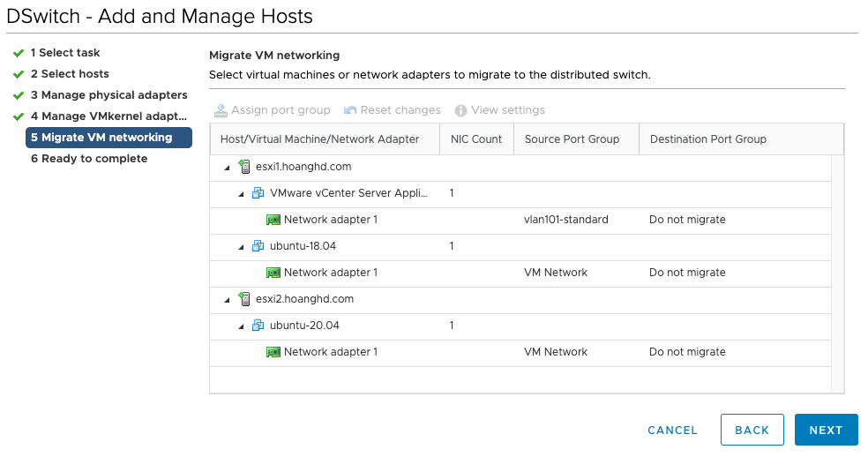Select the esxi1.hoanghd.com row text
Viewport: 868px width, 457px height.
pyautogui.click(x=303, y=167)
